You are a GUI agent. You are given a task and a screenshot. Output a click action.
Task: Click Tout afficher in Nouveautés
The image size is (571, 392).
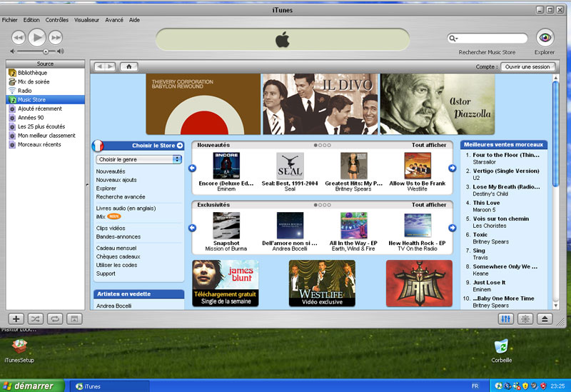(429, 145)
